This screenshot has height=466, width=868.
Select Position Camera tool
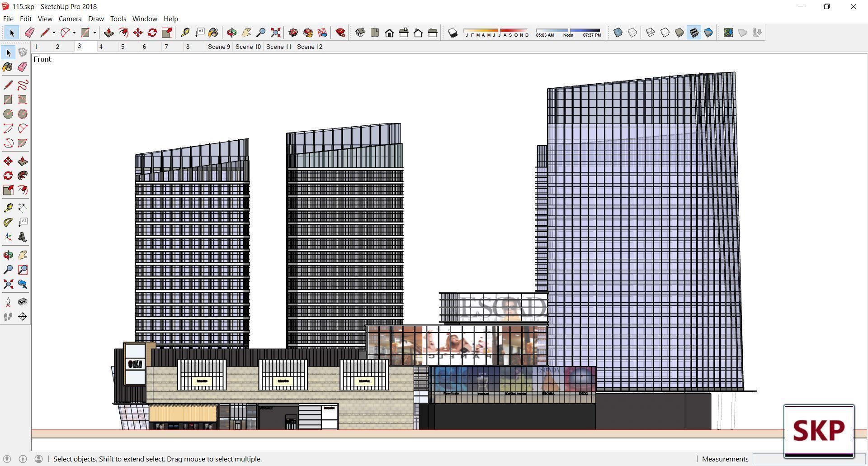pyautogui.click(x=8, y=302)
